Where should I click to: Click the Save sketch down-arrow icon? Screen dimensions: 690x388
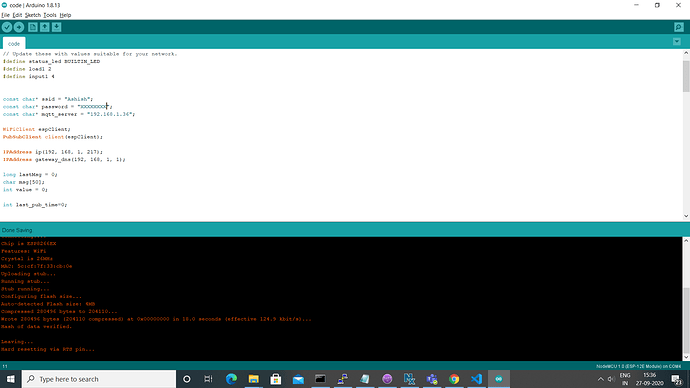tap(56, 27)
